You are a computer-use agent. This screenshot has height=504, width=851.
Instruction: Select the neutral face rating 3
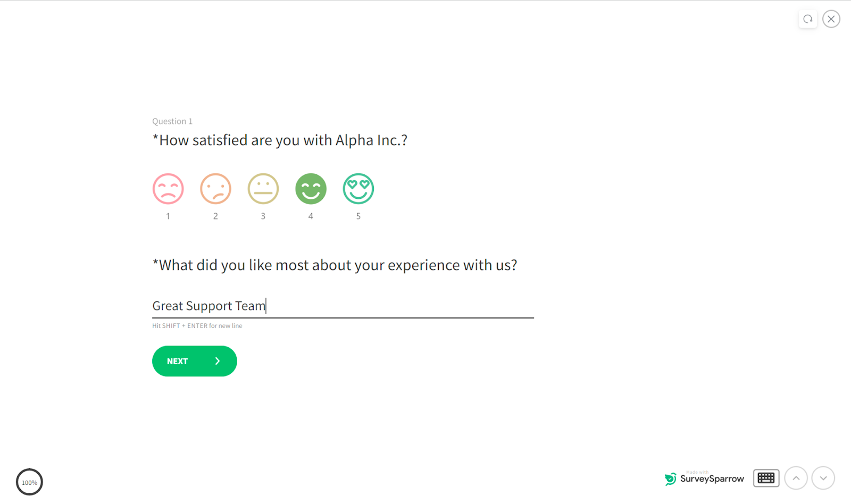(x=263, y=189)
